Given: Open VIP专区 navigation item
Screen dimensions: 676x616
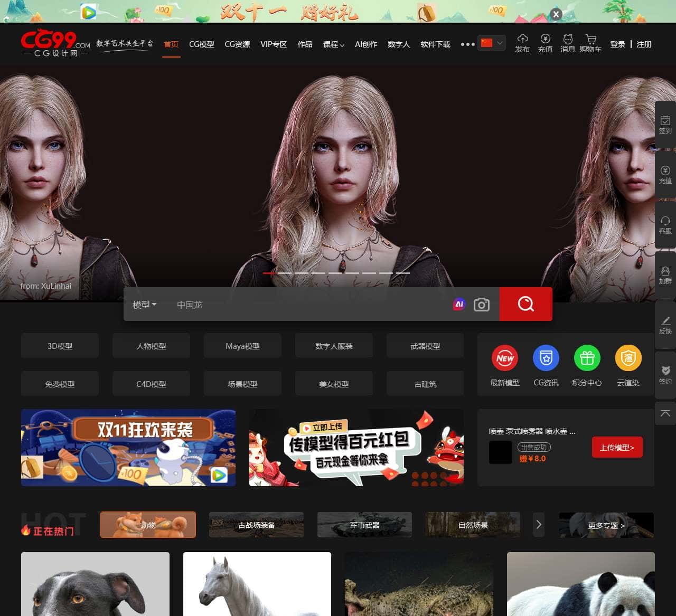Looking at the screenshot, I should [274, 44].
